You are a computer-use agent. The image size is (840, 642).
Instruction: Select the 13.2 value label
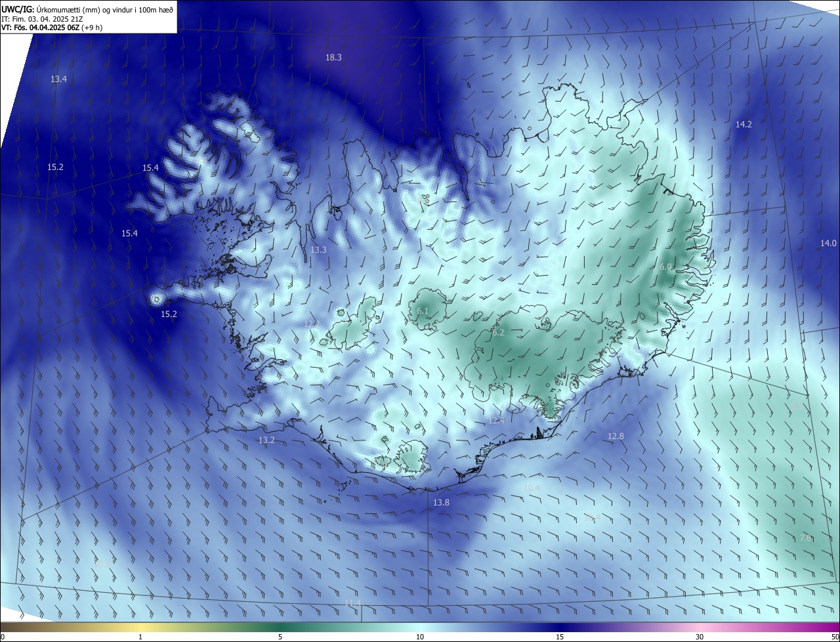pos(266,440)
